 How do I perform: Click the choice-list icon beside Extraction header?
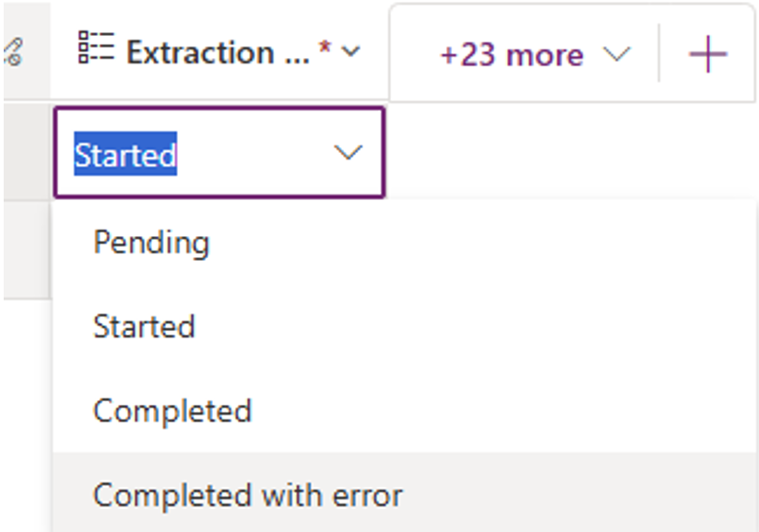[96, 49]
